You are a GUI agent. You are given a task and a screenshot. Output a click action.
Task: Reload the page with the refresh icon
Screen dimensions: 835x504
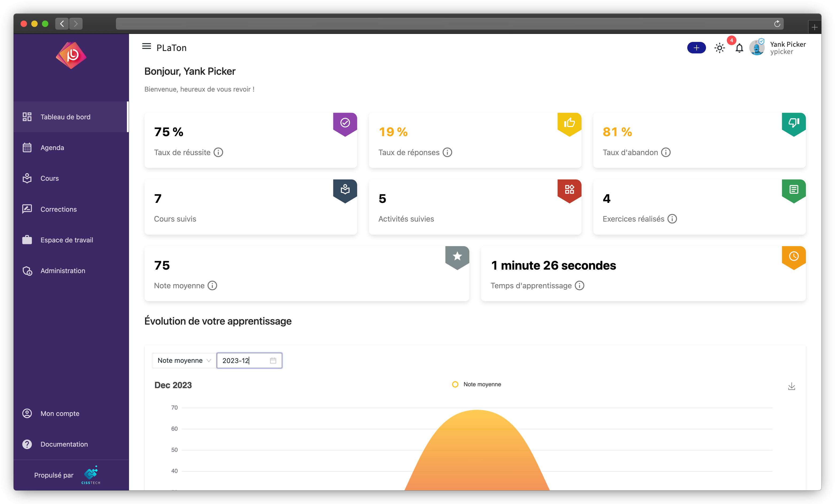point(777,24)
